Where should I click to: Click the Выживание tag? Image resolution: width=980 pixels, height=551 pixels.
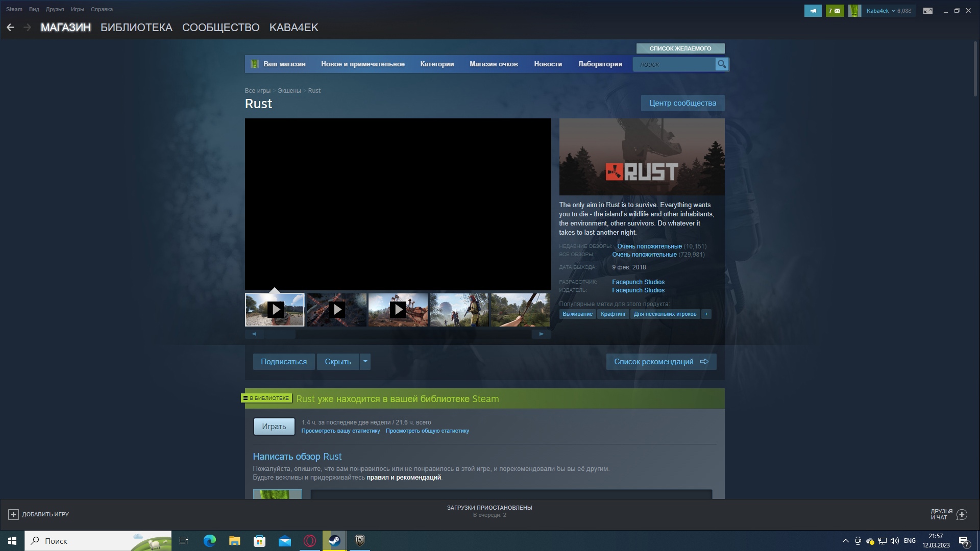coord(577,314)
